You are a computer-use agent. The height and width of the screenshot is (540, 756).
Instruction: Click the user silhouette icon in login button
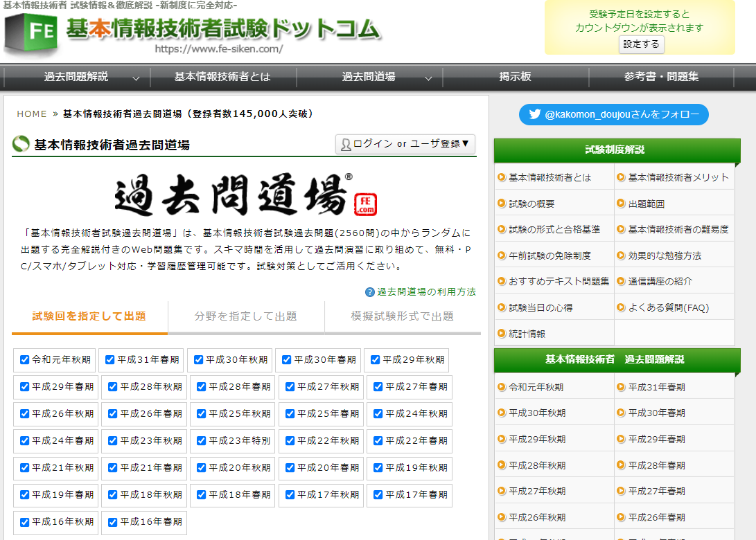click(346, 145)
